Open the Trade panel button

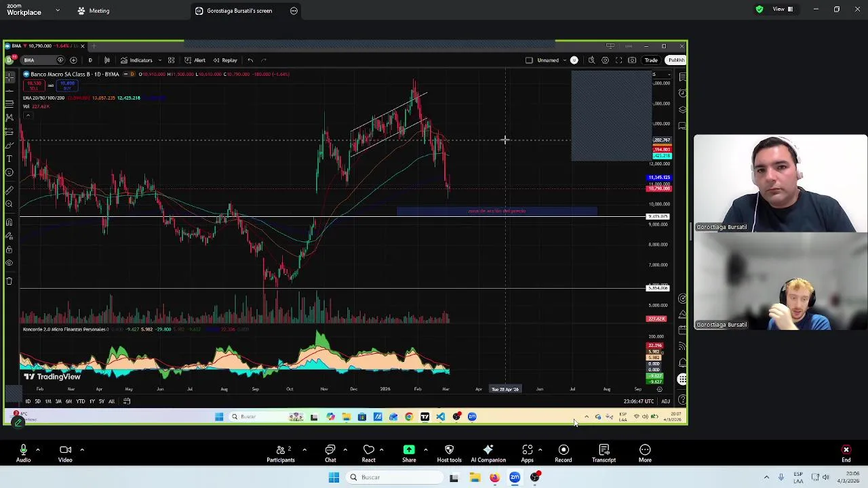[651, 60]
